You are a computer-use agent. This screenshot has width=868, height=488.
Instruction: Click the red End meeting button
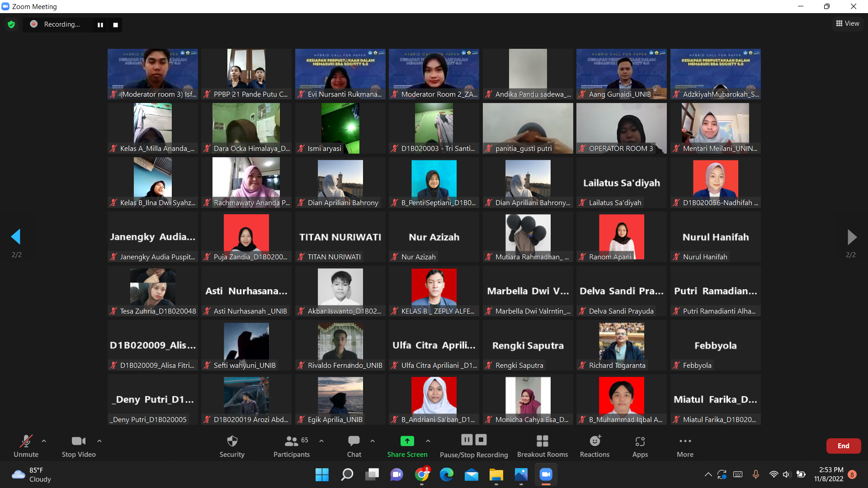pos(843,446)
